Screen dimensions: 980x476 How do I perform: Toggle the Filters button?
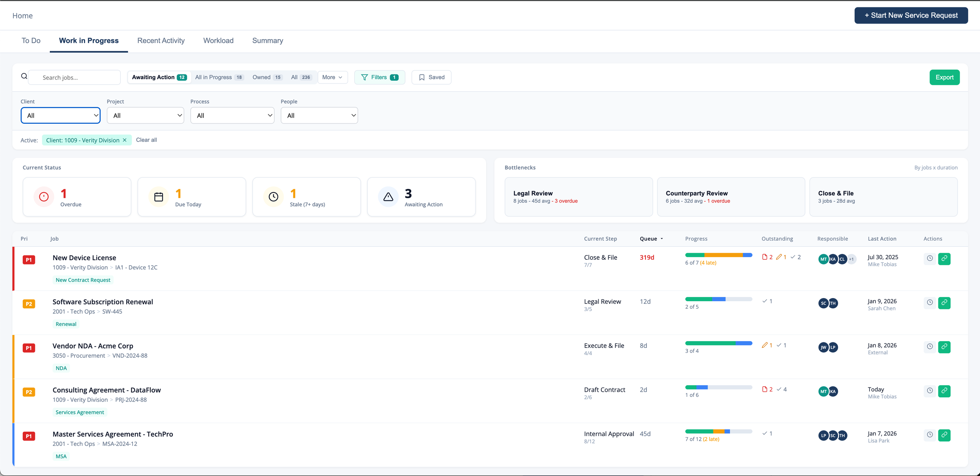tap(379, 77)
